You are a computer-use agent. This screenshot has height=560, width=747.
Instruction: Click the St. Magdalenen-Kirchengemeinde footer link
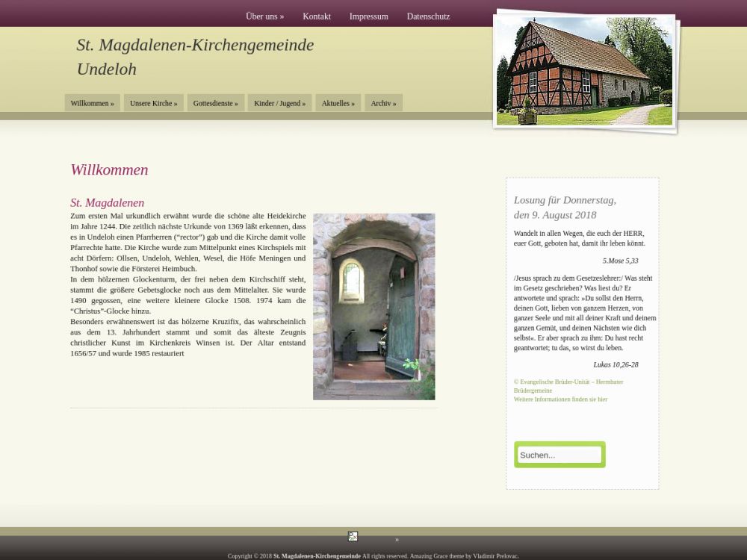(317, 556)
